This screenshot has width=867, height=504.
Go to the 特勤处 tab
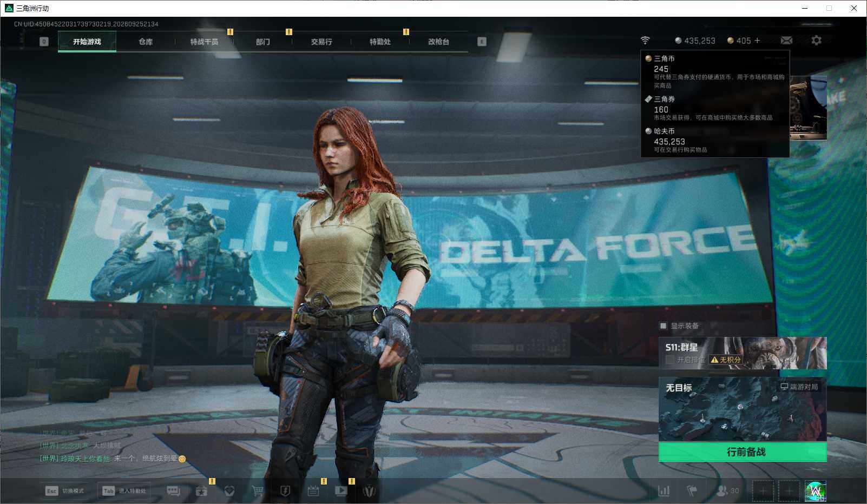[x=380, y=42]
